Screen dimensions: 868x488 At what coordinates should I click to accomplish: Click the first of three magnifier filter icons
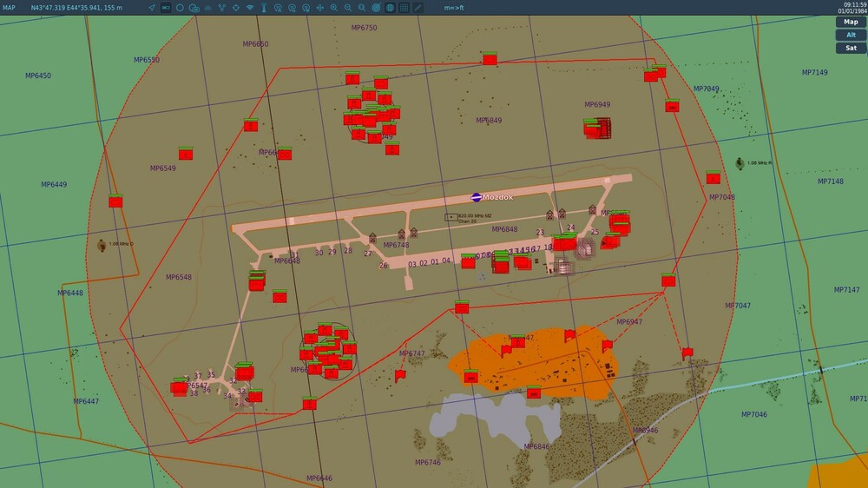[278, 8]
